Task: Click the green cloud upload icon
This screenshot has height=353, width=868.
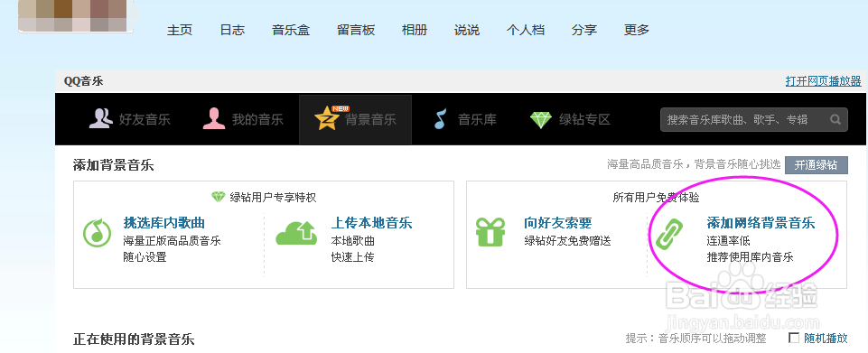Action: tap(296, 233)
